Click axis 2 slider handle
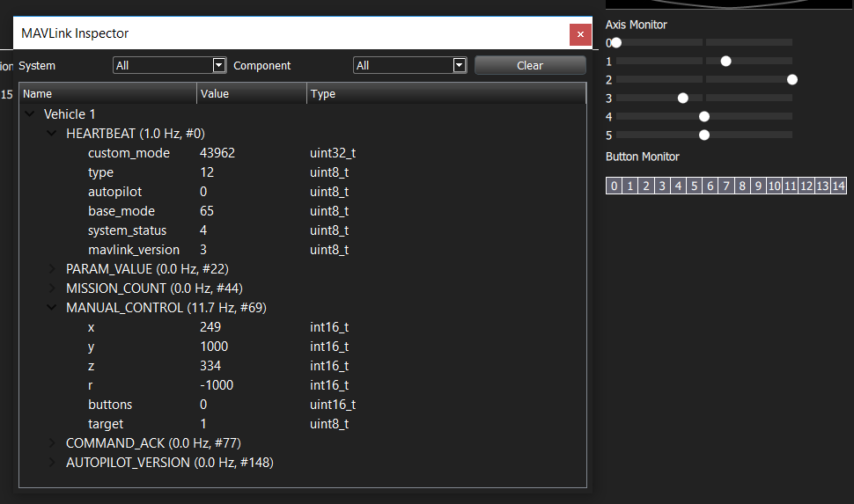The image size is (854, 504). pos(791,79)
